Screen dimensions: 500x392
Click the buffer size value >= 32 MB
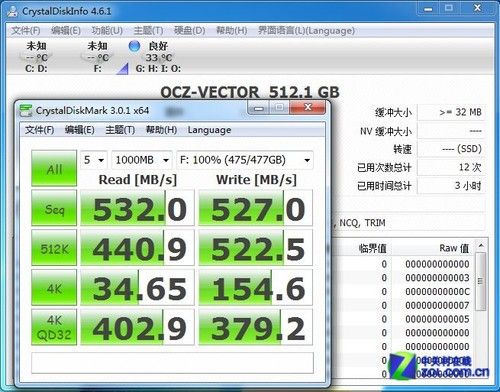(451, 112)
